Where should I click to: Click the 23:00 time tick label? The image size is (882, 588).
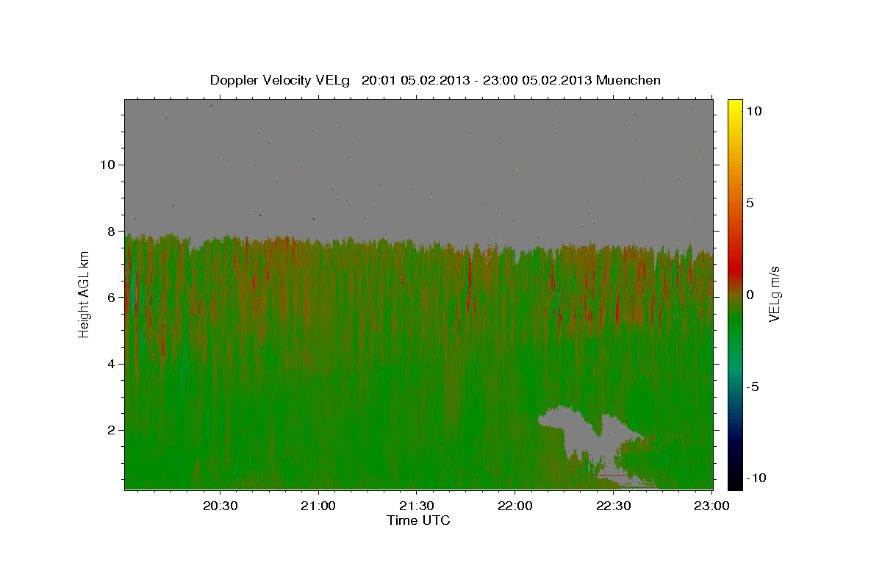pos(711,506)
